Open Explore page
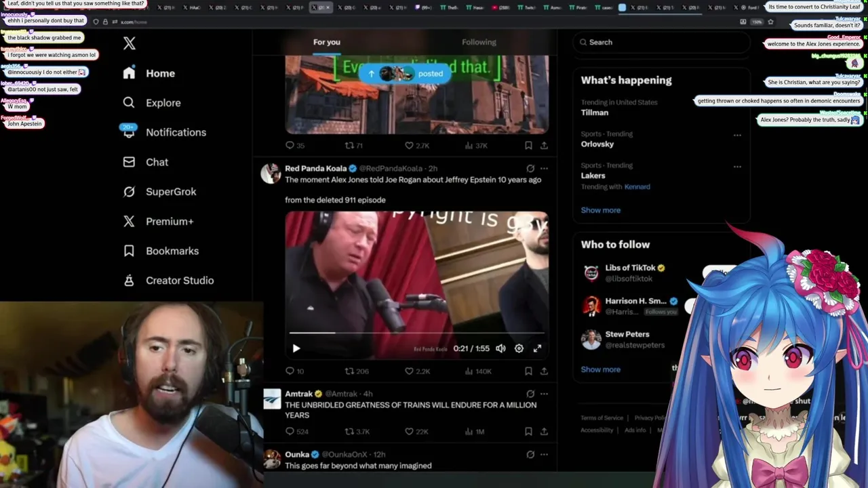Screen dimensions: 868x488 [x=151, y=103]
